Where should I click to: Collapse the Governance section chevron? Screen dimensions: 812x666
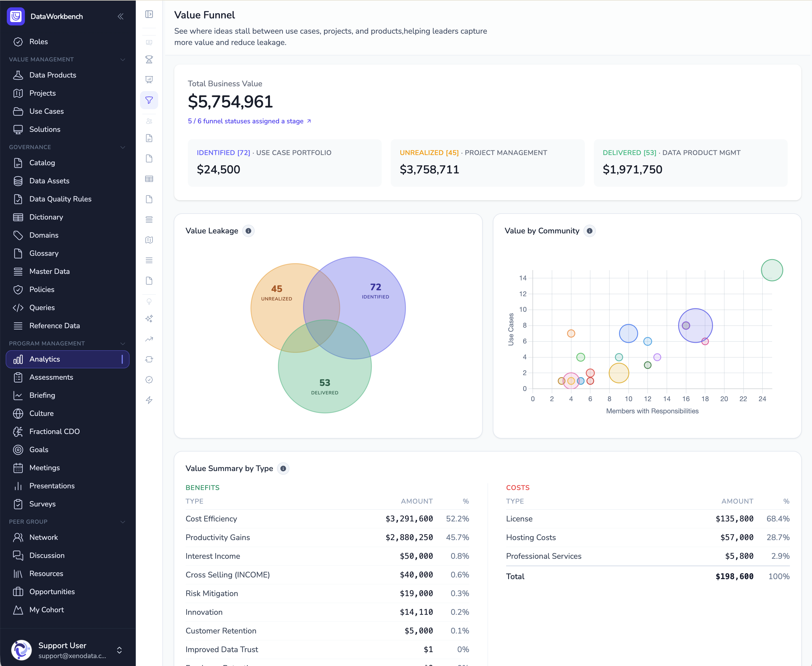(123, 147)
